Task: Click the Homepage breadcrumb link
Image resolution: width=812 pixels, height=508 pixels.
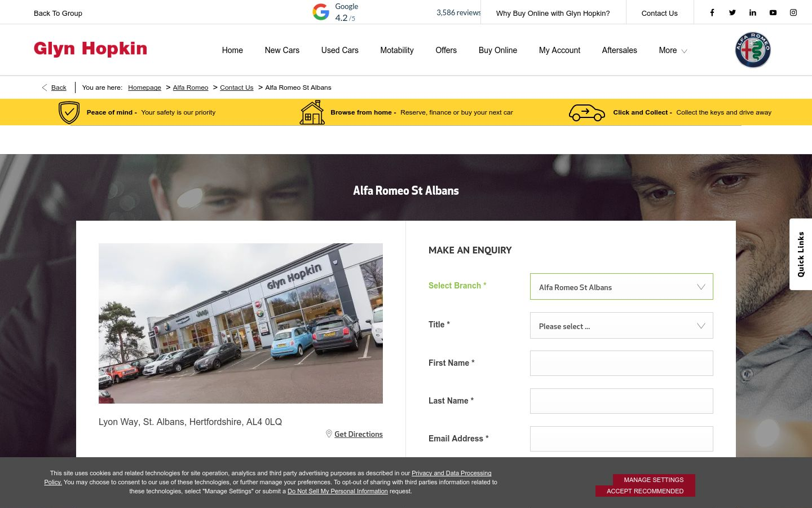Action: (x=144, y=87)
